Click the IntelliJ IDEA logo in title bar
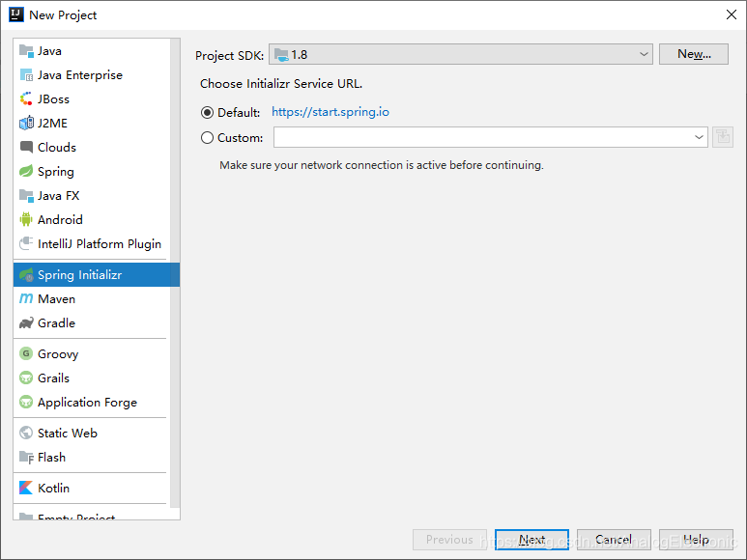 [x=15, y=14]
